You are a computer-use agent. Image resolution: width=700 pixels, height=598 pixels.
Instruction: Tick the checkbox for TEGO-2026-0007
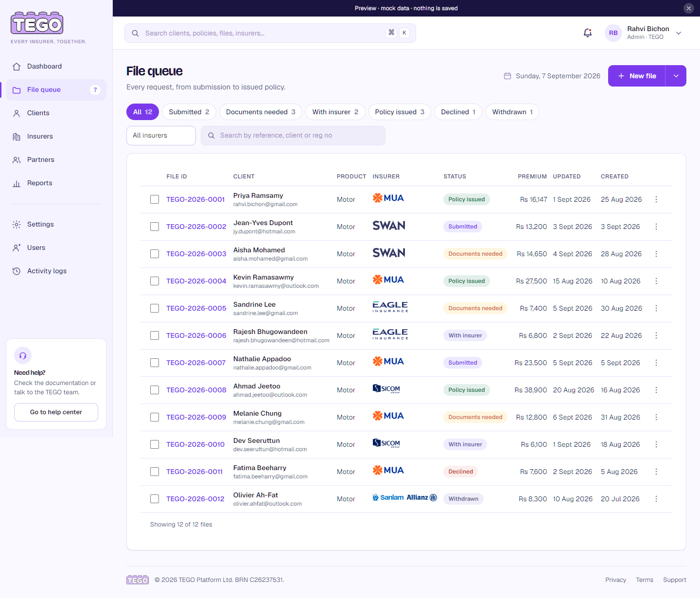(x=155, y=363)
